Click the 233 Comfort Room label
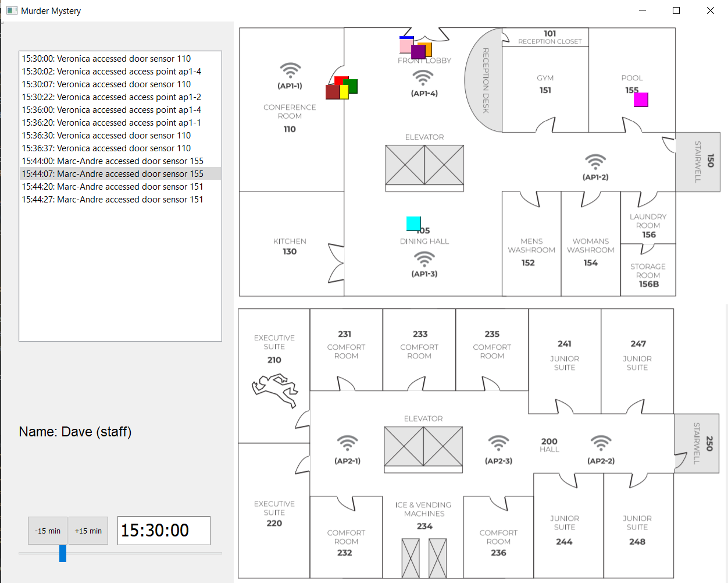This screenshot has width=728, height=583. (419, 344)
